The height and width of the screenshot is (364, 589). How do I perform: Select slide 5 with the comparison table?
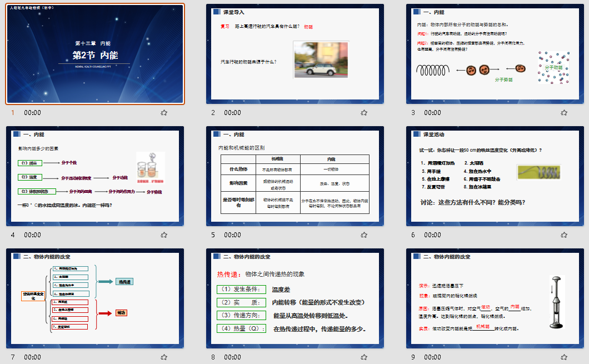295,177
